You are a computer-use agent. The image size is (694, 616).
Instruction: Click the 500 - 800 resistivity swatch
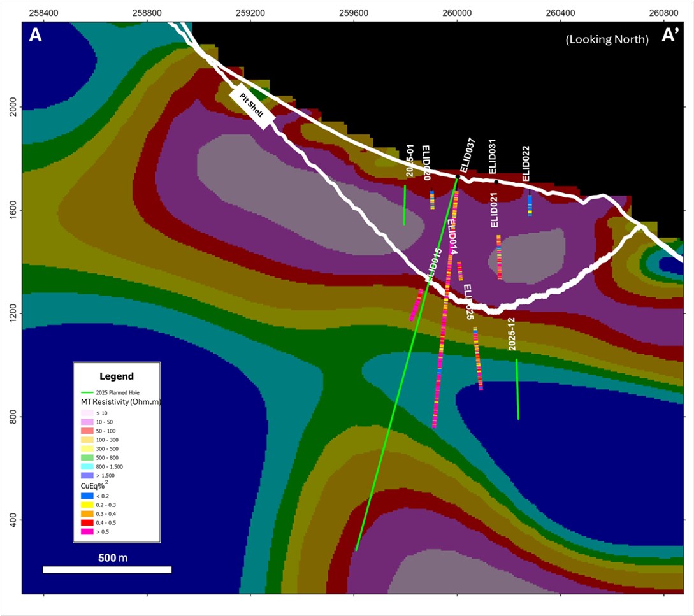coord(88,457)
